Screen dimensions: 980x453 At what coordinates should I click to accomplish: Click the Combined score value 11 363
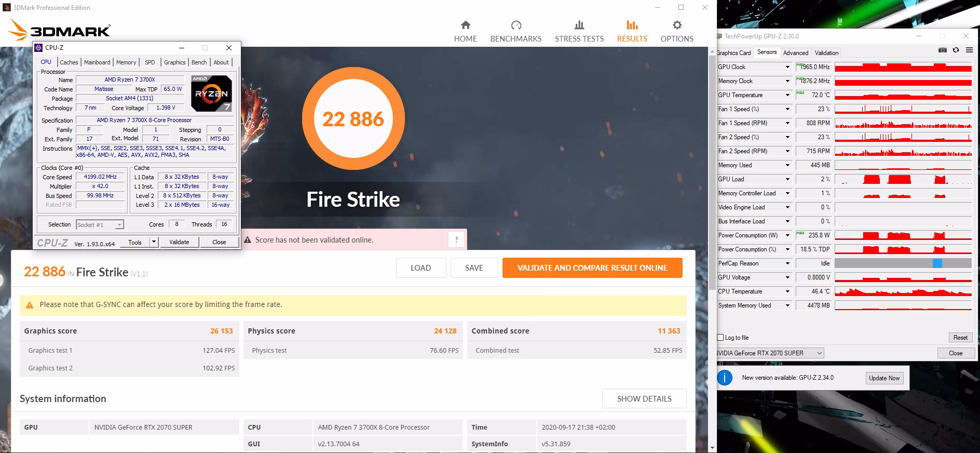click(x=669, y=331)
